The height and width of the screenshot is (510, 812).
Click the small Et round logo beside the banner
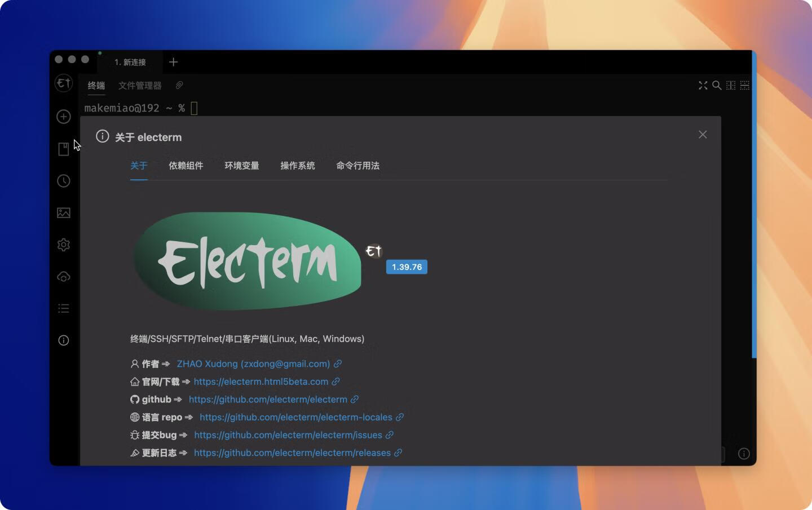coord(373,251)
